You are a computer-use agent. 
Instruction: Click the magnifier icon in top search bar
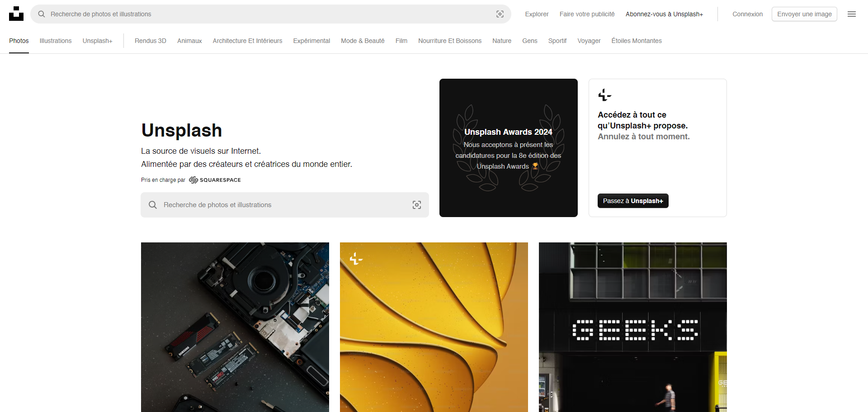click(x=42, y=14)
